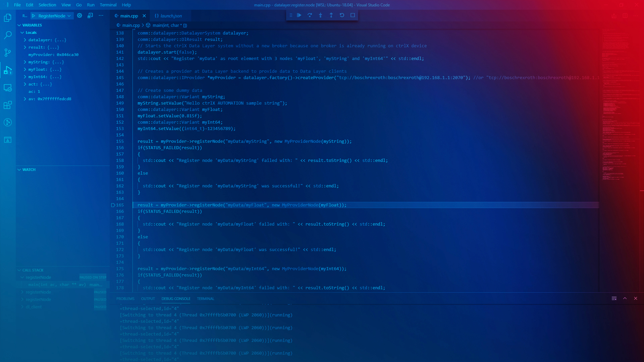The image size is (644, 362).
Task: Select main frame in call stack
Action: coord(57,285)
